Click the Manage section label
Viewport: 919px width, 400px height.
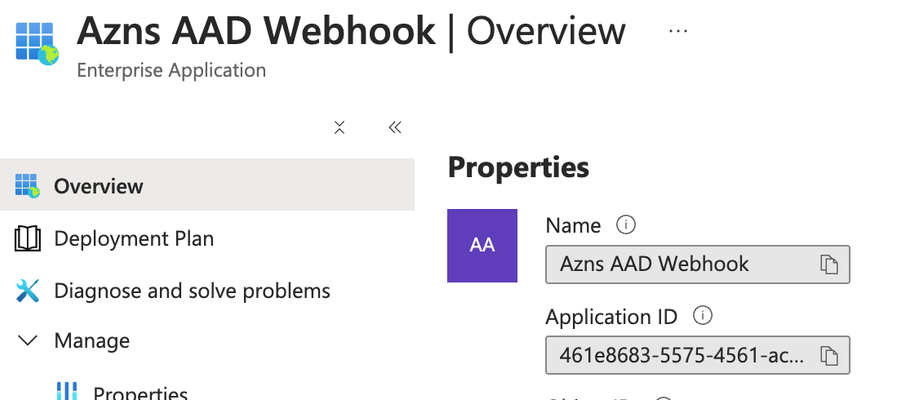point(92,341)
